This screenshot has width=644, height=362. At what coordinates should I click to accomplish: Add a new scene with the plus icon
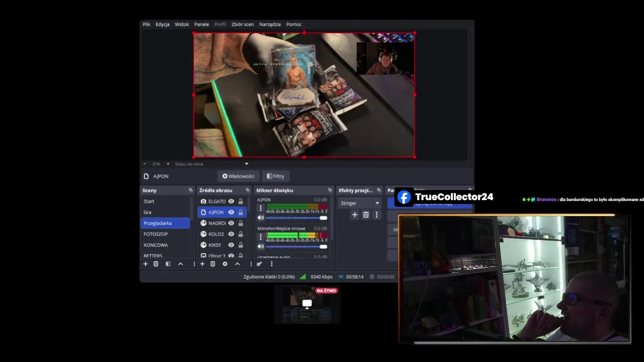(145, 264)
